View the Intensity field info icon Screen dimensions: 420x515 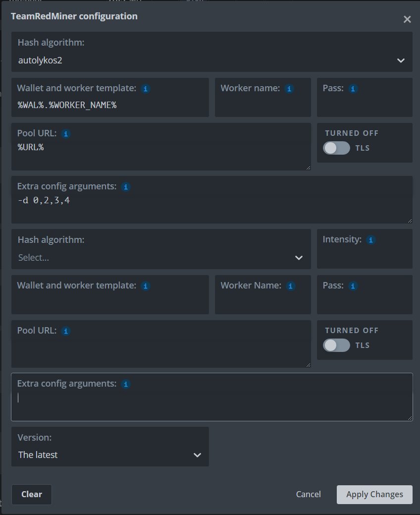click(x=370, y=239)
